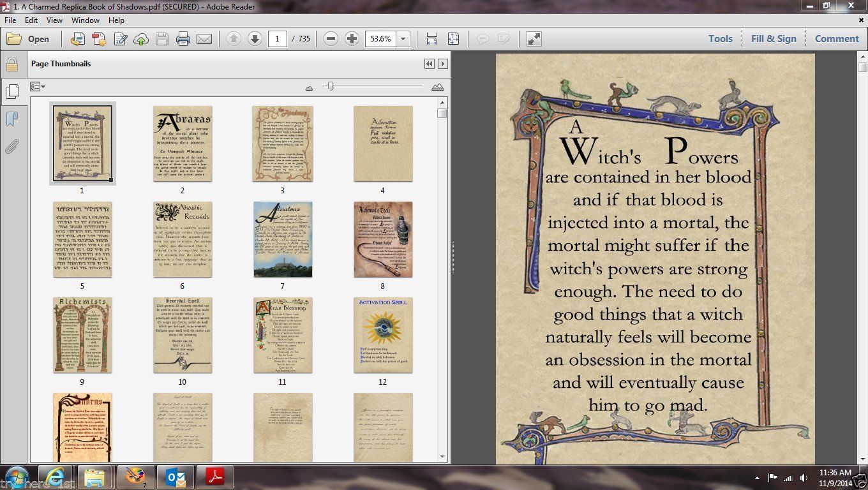Collapse the Page Thumbnails panel double-arrow
The width and height of the screenshot is (868, 490).
[430, 64]
